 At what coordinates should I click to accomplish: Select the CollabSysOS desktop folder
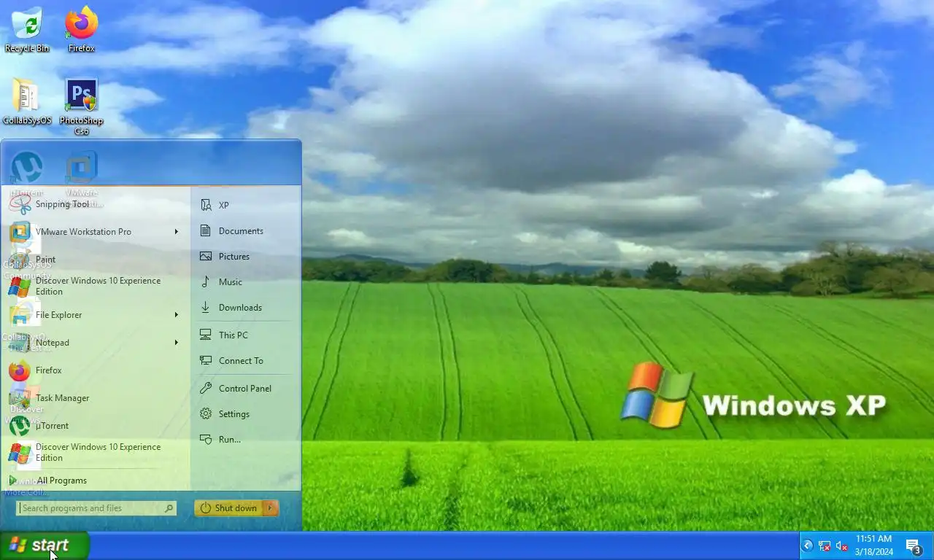tap(27, 102)
